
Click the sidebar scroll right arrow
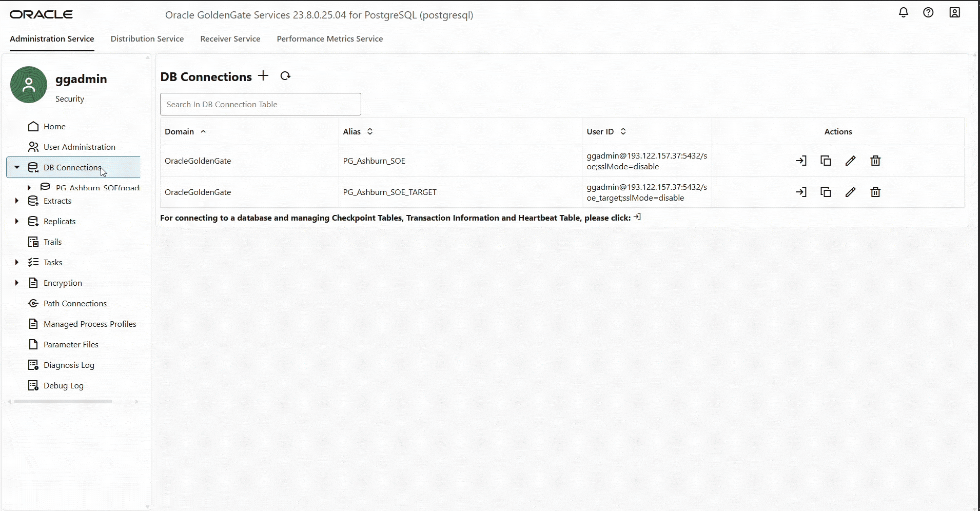[136, 402]
